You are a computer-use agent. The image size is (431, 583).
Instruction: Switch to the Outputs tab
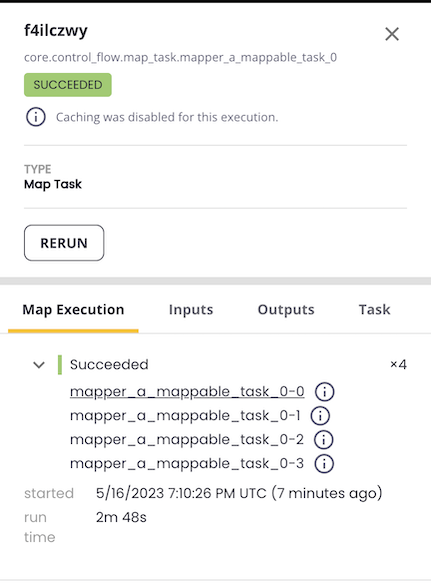coord(286,310)
